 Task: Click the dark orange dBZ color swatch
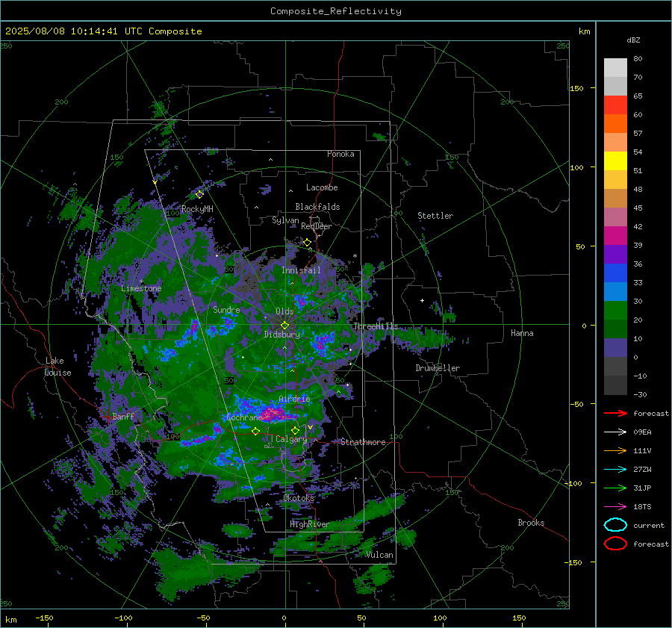615,123
